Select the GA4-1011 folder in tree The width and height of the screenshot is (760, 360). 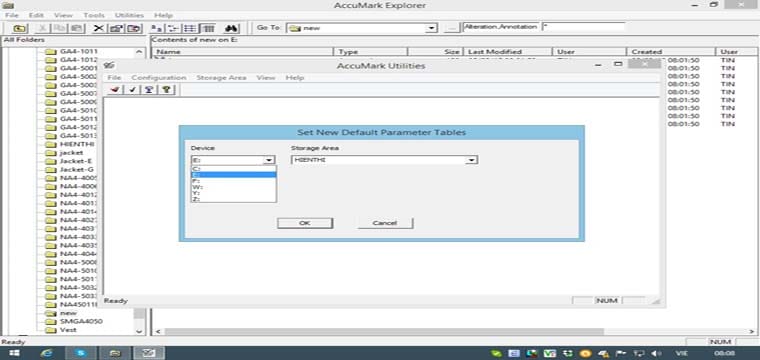(x=78, y=51)
